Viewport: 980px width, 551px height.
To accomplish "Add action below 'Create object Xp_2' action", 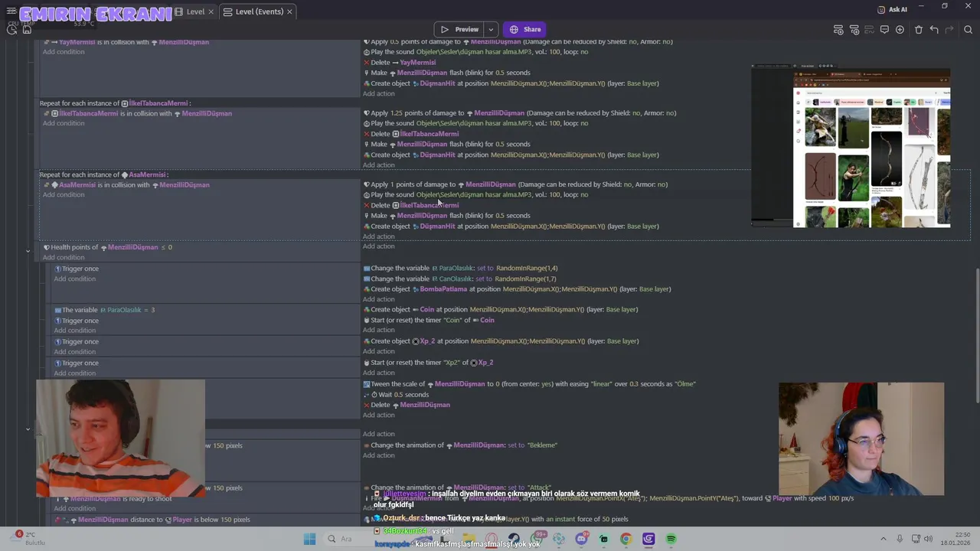I will pos(378,351).
